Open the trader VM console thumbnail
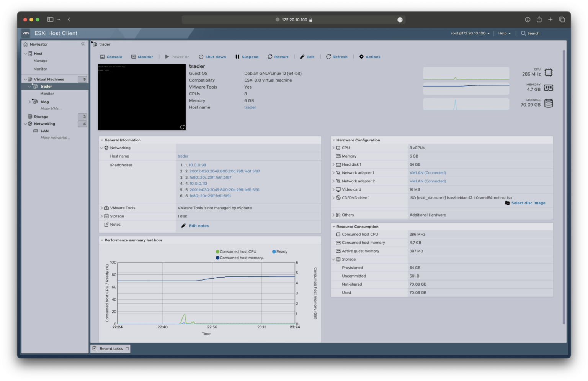 coord(142,97)
